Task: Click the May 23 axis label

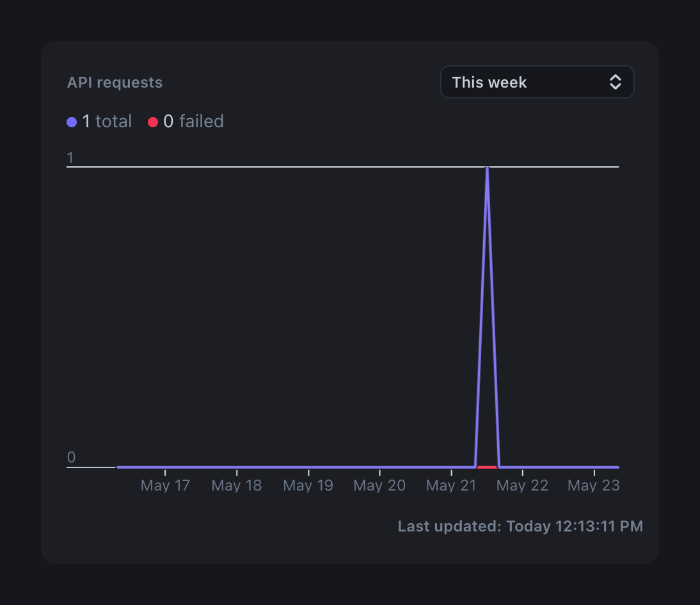Action: pyautogui.click(x=593, y=485)
